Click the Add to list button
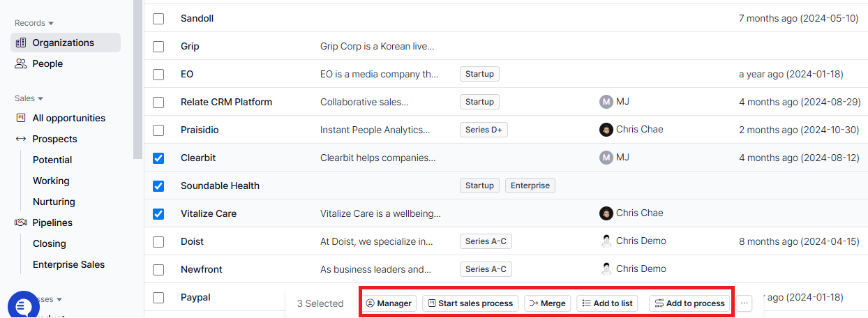The width and height of the screenshot is (868, 318). 607,303
